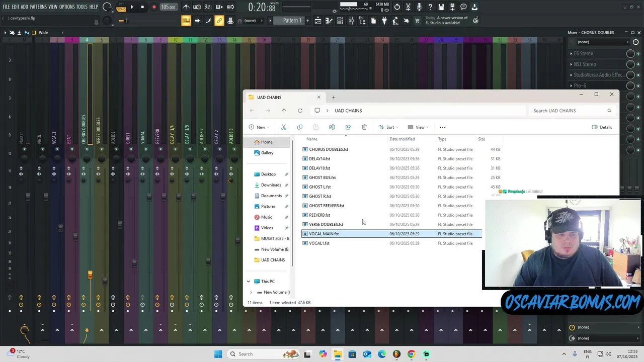Click the Rename icon in Explorer
The image size is (644, 362).
tap(332, 127)
